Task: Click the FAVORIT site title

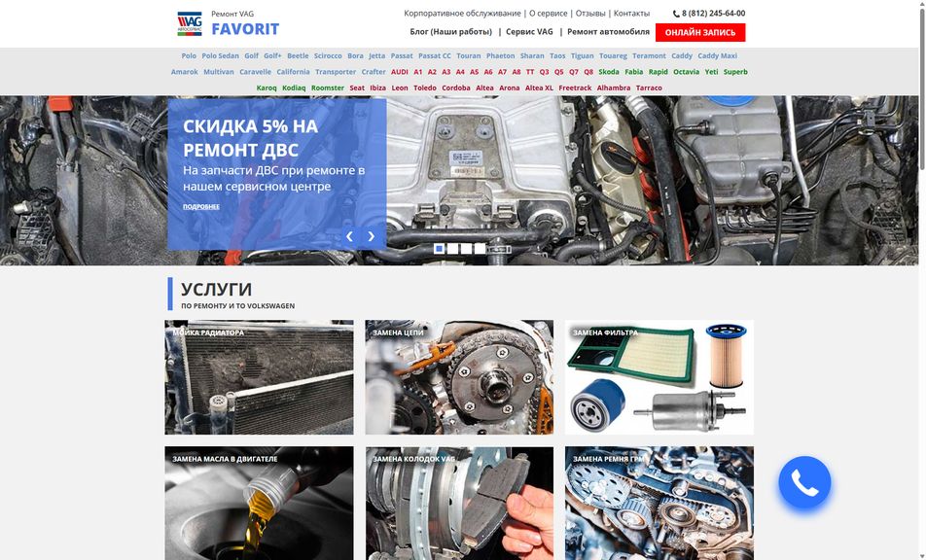Action: click(x=245, y=29)
